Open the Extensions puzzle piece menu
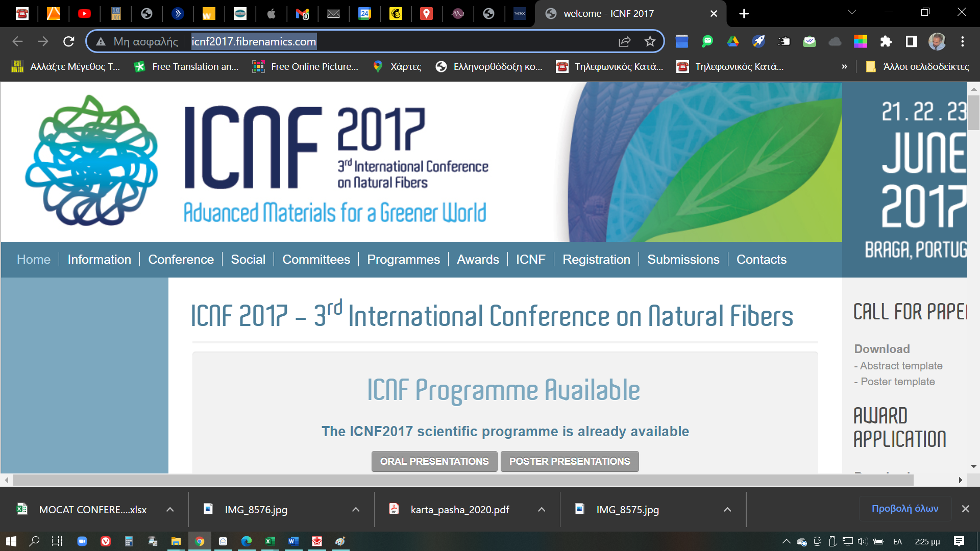Screen dimensions: 980x551 886,41
